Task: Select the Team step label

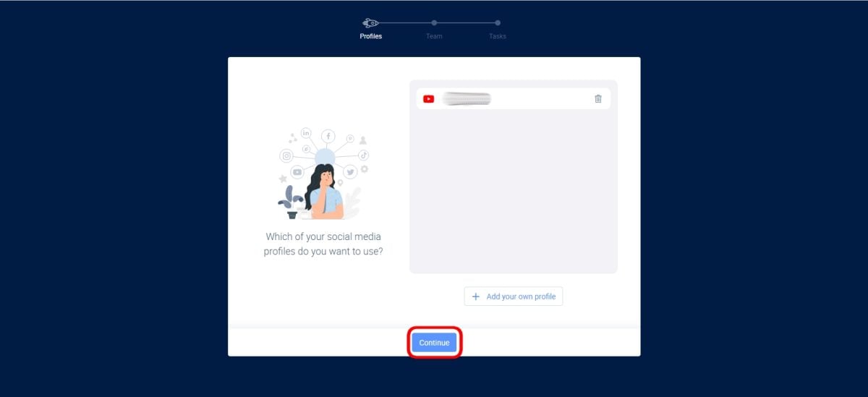Action: [434, 36]
